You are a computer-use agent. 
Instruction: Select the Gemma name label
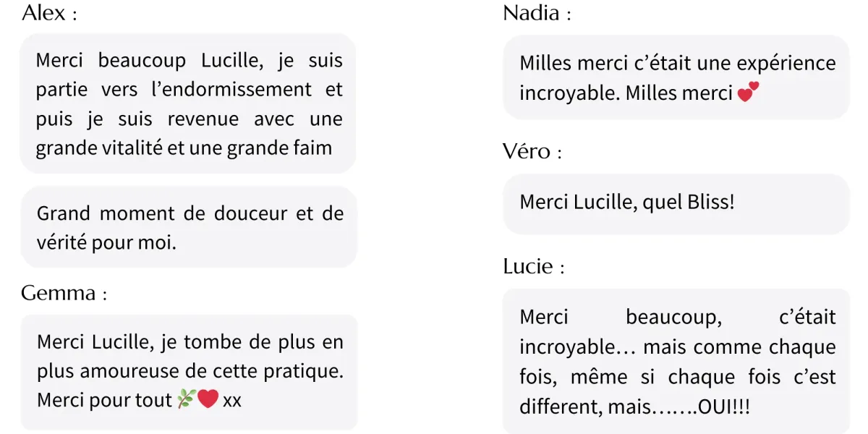pyautogui.click(x=64, y=293)
